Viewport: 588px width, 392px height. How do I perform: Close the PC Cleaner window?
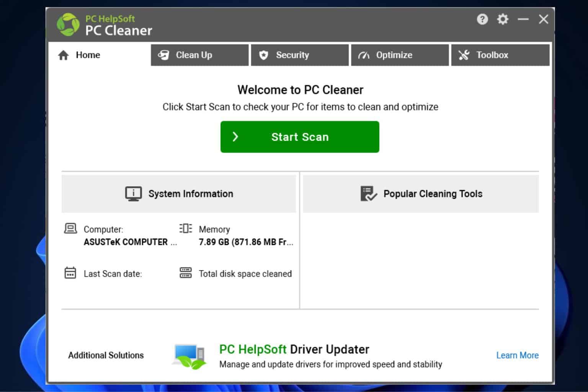tap(543, 19)
